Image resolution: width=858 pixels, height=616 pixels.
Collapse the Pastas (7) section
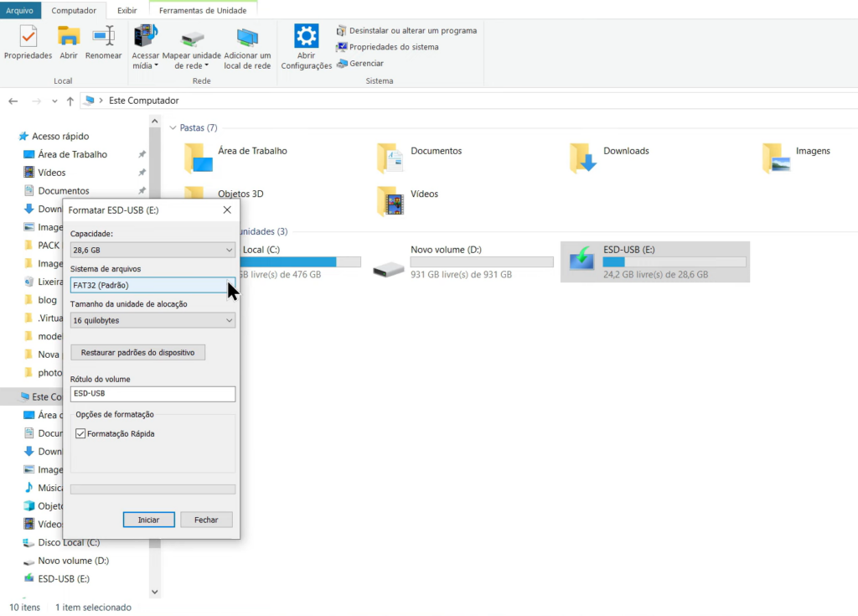point(173,127)
